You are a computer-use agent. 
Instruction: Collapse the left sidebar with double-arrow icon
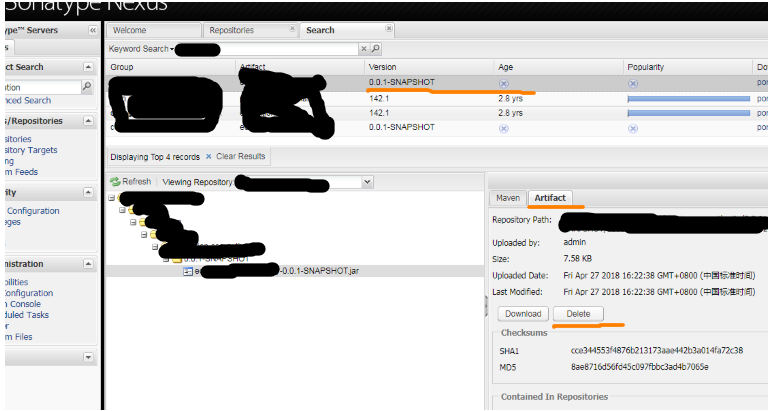tap(93, 30)
